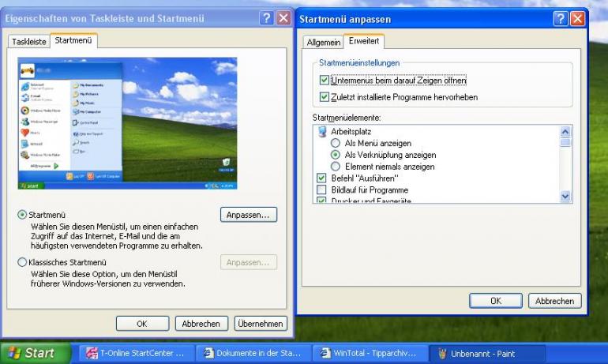Close the Eigenschaften von Taskleiste dialog
Screen dimensions: 608x364
[283, 18]
